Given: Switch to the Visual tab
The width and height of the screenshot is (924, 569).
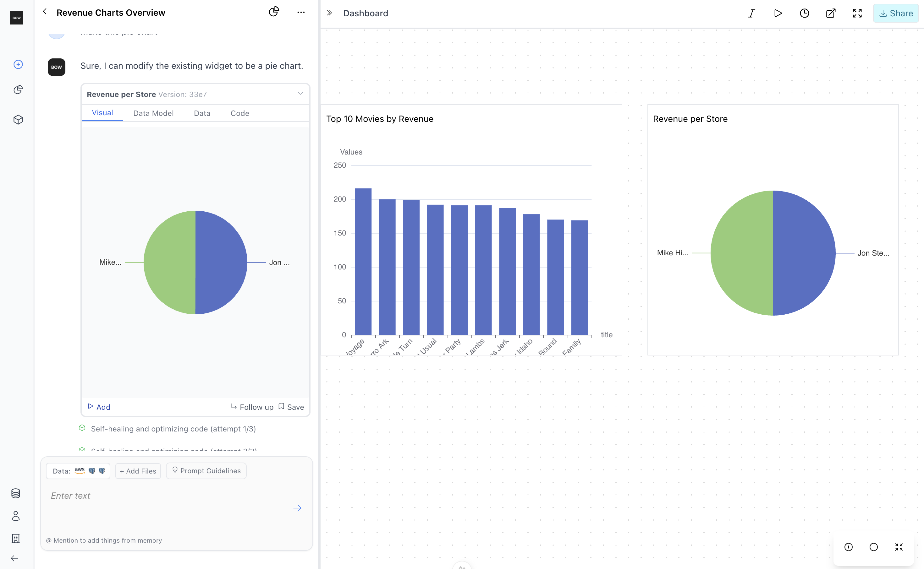Looking at the screenshot, I should 102,113.
